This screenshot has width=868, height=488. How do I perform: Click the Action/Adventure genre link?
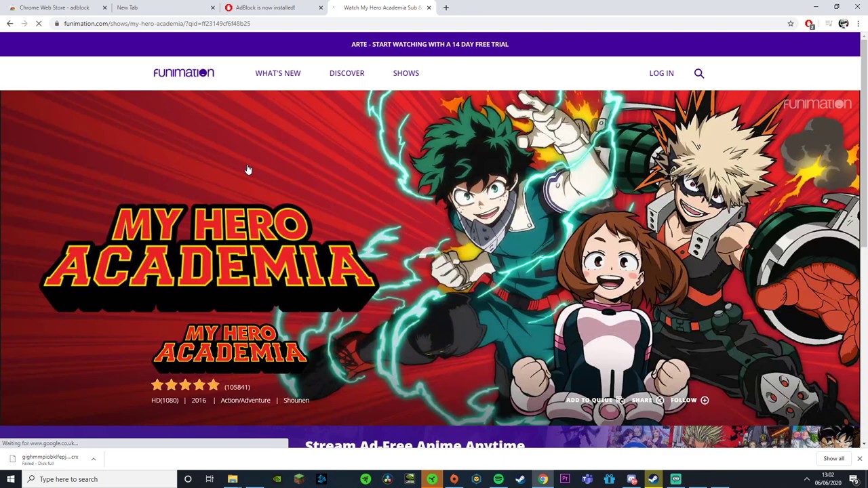coord(245,401)
